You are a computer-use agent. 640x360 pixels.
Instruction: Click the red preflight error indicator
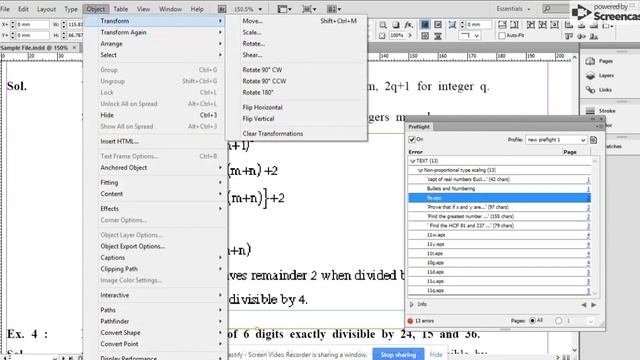pos(410,321)
